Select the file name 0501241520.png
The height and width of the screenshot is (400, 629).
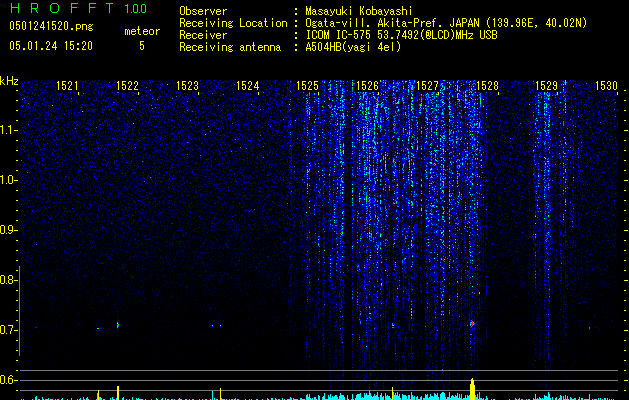coord(51,27)
